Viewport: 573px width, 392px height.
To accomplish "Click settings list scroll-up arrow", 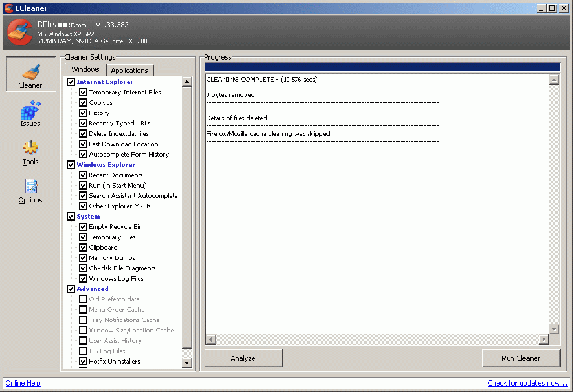I will point(186,82).
